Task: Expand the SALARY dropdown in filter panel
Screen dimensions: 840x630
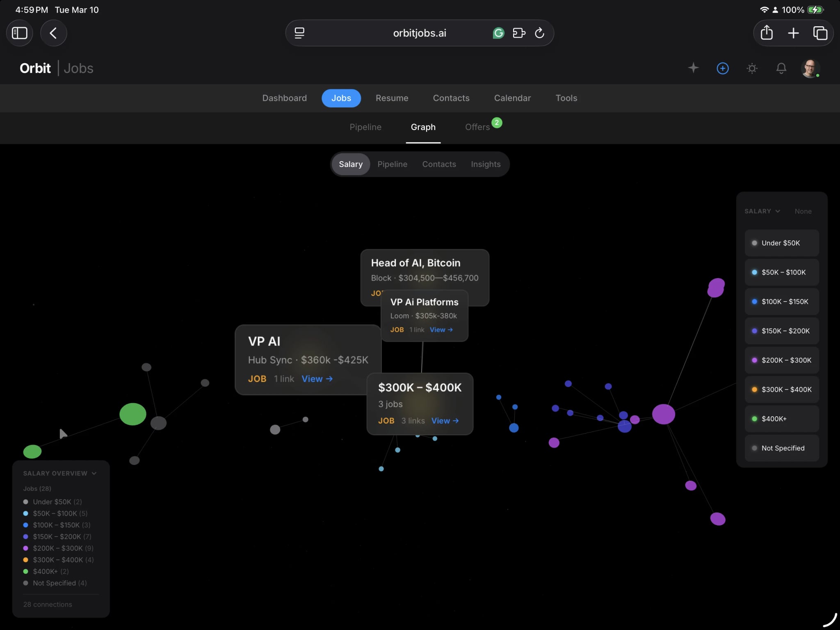Action: coord(762,211)
